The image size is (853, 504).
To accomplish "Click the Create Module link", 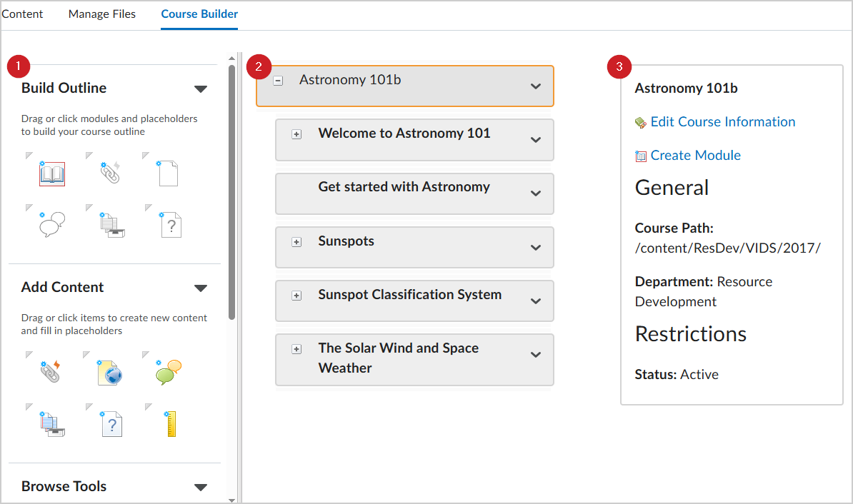I will point(695,156).
